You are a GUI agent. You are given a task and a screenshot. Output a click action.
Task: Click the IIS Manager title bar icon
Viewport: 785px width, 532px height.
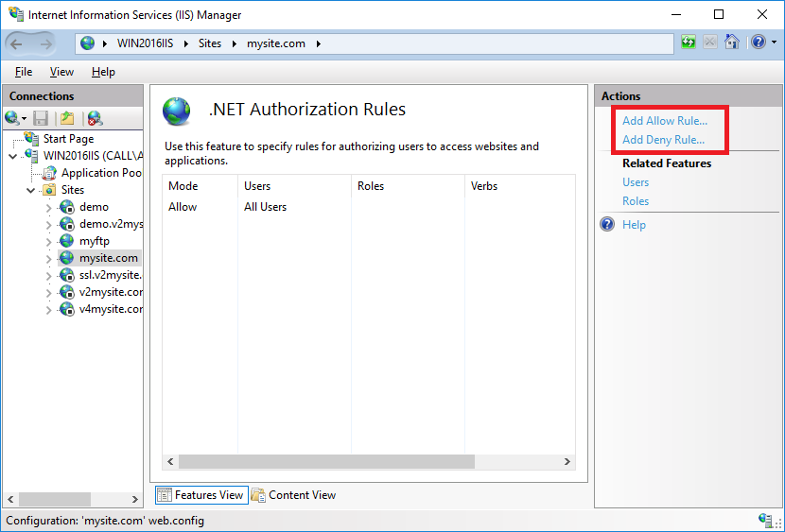[16, 13]
